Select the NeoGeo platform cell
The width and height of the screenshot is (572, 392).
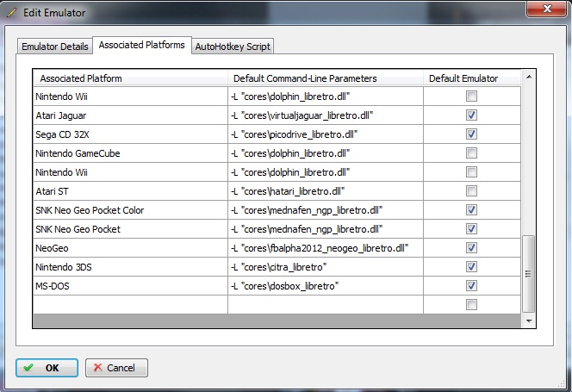[130, 248]
